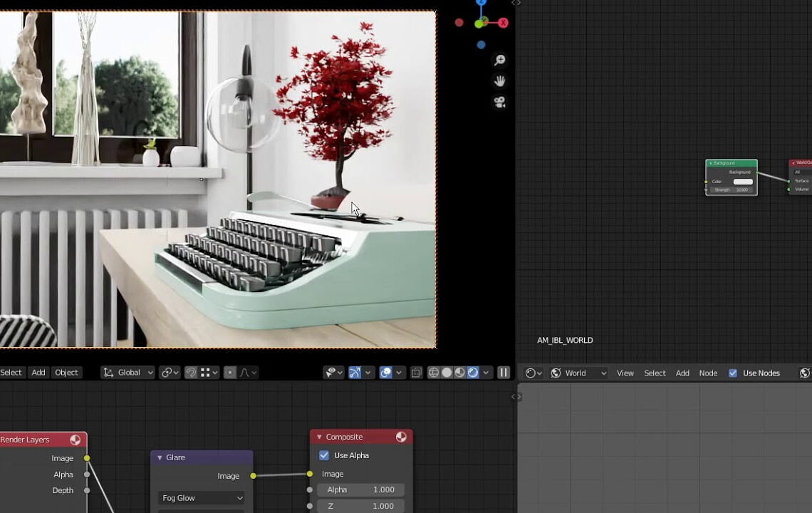Open the Fog Glow glare type dropdown
The height and width of the screenshot is (513, 812).
[202, 498]
